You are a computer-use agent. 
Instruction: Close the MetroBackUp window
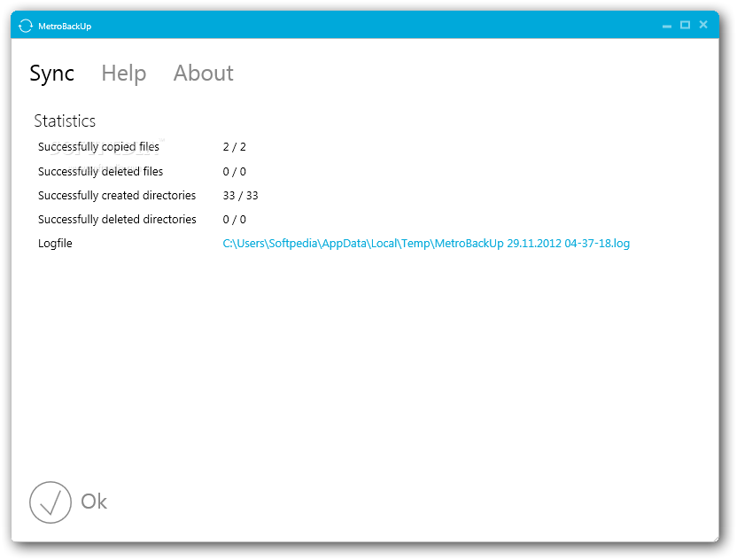tap(703, 25)
